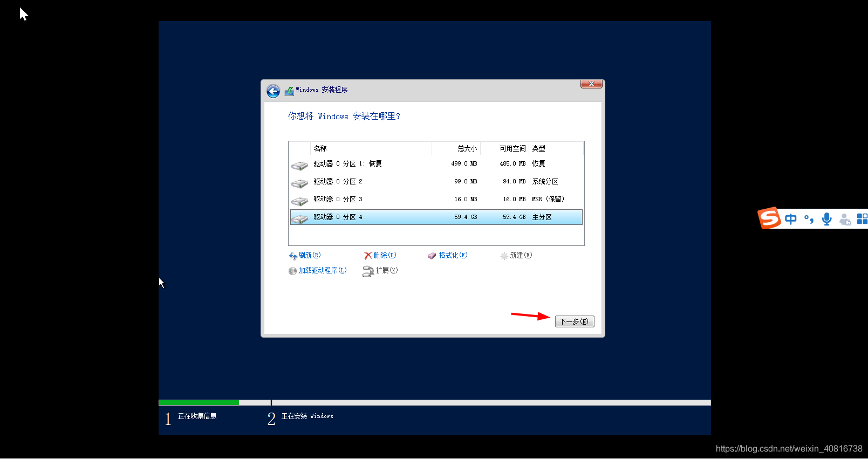Viewport: 868px width, 459px height.
Task: Click step 1 label 正在收集信息
Action: pos(197,416)
